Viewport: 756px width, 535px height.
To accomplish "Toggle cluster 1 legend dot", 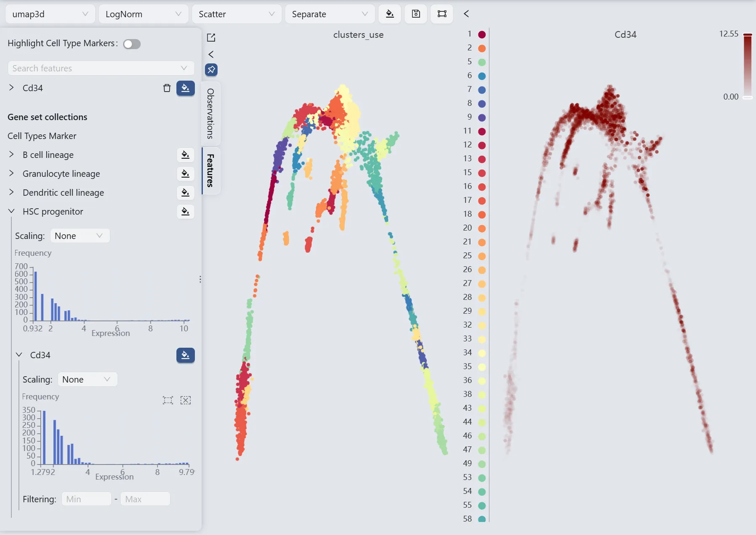I will pos(482,34).
